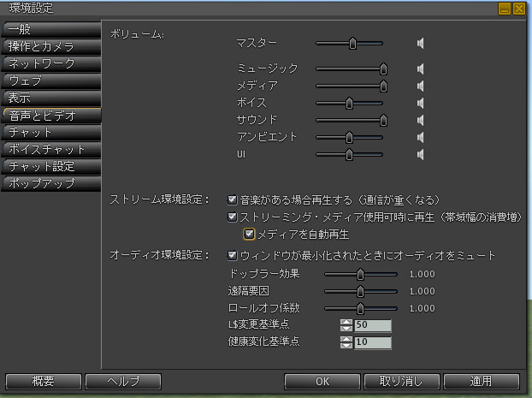Mute the ボイス volume speaker icon
The width and height of the screenshot is (532, 398).
420,103
